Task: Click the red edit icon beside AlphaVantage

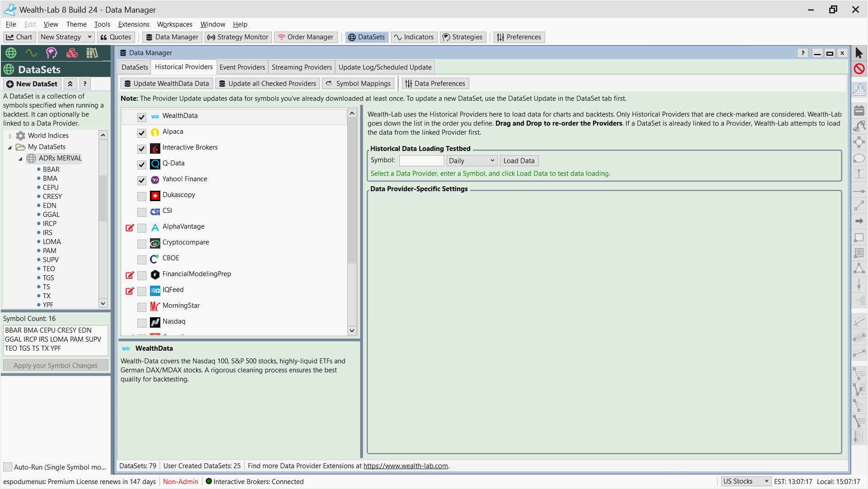Action: (130, 227)
